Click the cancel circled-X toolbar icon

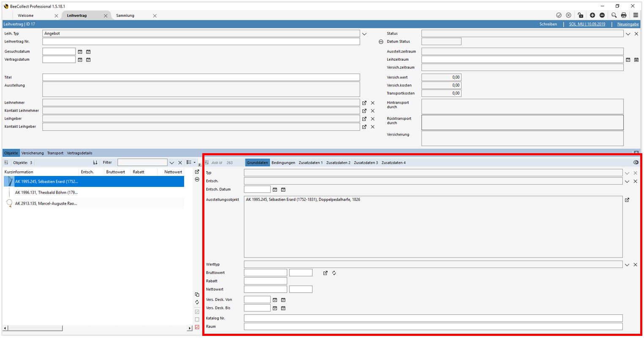tap(568, 15)
